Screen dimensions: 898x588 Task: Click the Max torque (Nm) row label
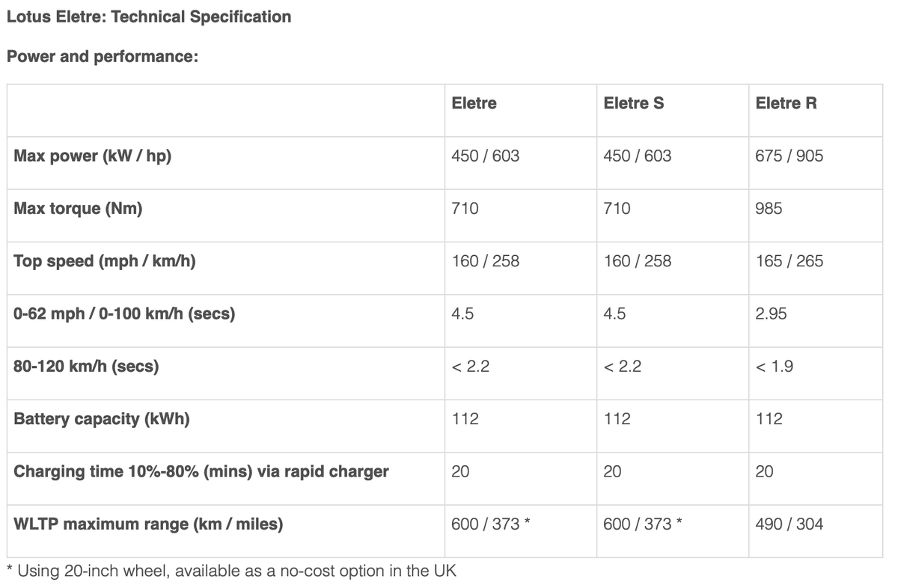[x=78, y=209]
